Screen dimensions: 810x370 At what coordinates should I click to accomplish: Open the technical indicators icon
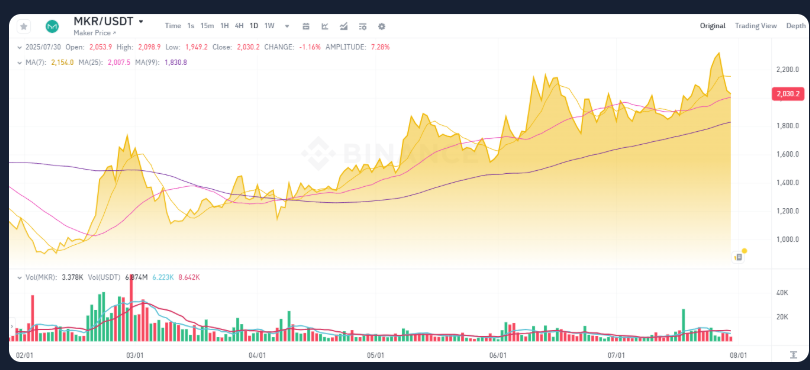tap(344, 26)
